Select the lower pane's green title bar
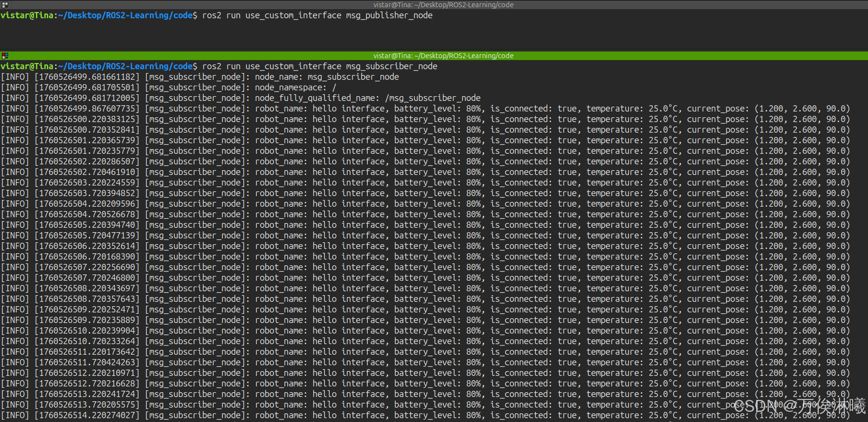This screenshot has width=868, height=422. coord(434,56)
